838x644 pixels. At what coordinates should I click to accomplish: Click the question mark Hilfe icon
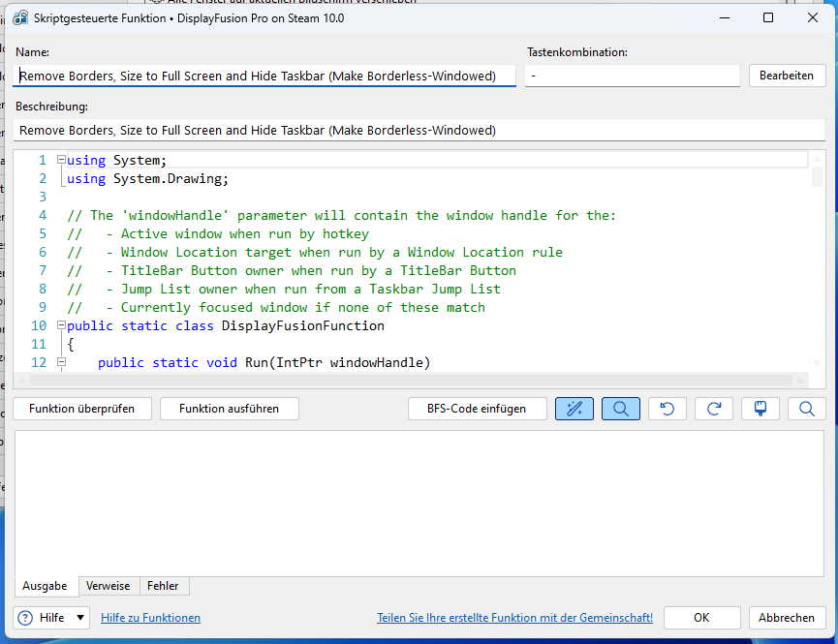coord(25,618)
